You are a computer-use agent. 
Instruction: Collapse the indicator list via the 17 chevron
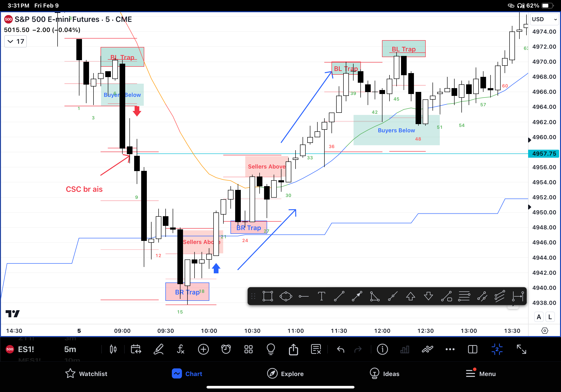pyautogui.click(x=15, y=41)
